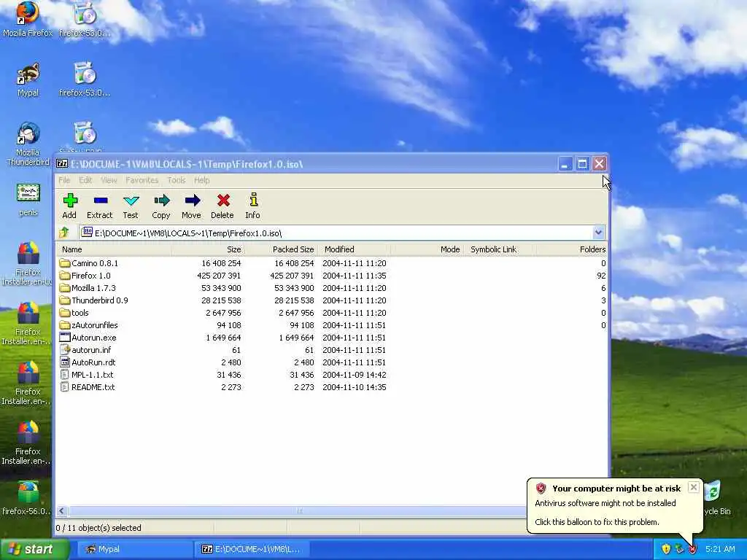Sort by the Size column header
Screen dimensions: 747x560
[x=208, y=249]
